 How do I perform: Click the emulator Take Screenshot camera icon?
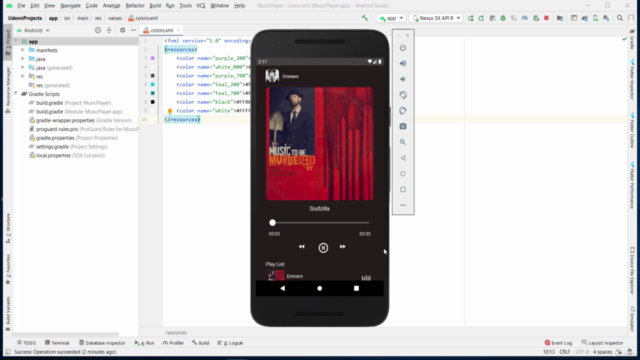(x=403, y=127)
